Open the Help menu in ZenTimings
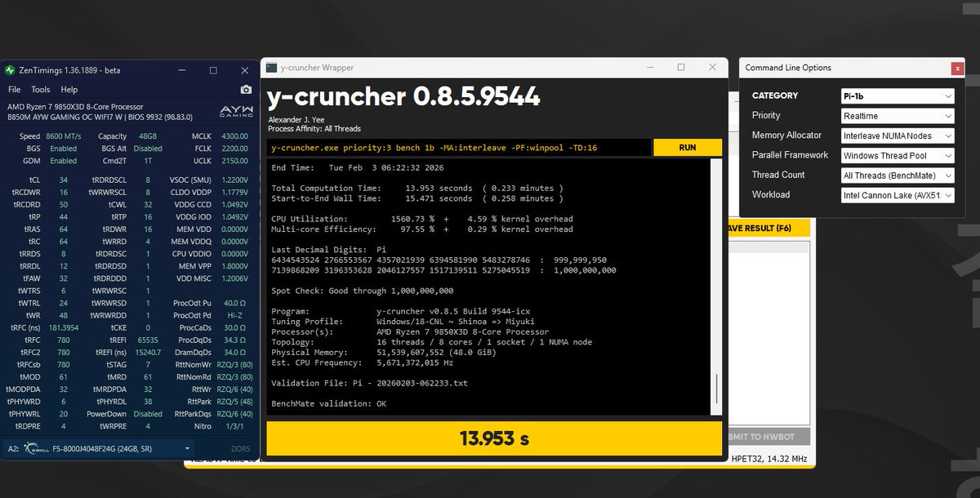Image resolution: width=980 pixels, height=498 pixels. pyautogui.click(x=69, y=90)
